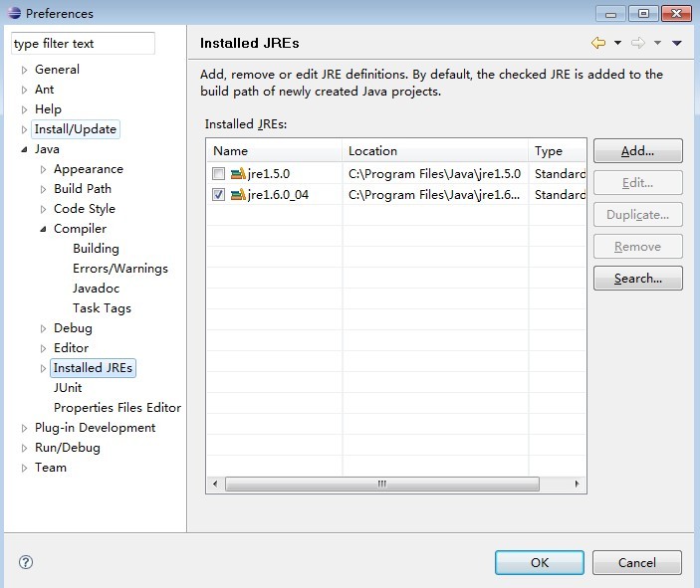Open the Build Path preference page
Screen dimensions: 700x588
(83, 189)
